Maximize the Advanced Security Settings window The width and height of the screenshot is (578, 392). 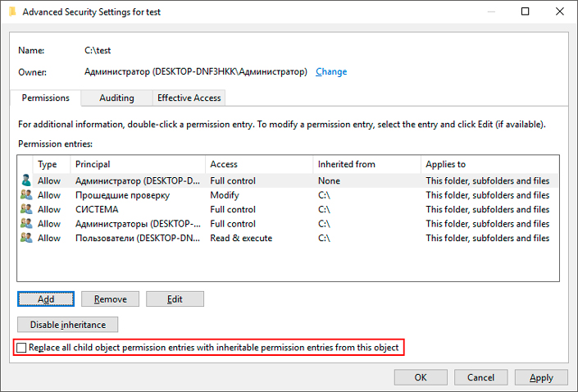coord(525,11)
